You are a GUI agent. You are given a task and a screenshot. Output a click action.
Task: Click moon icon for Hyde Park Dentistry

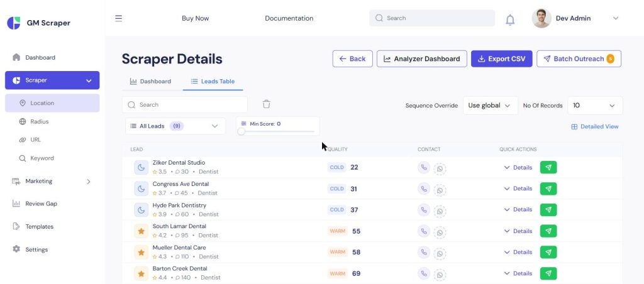click(x=142, y=210)
